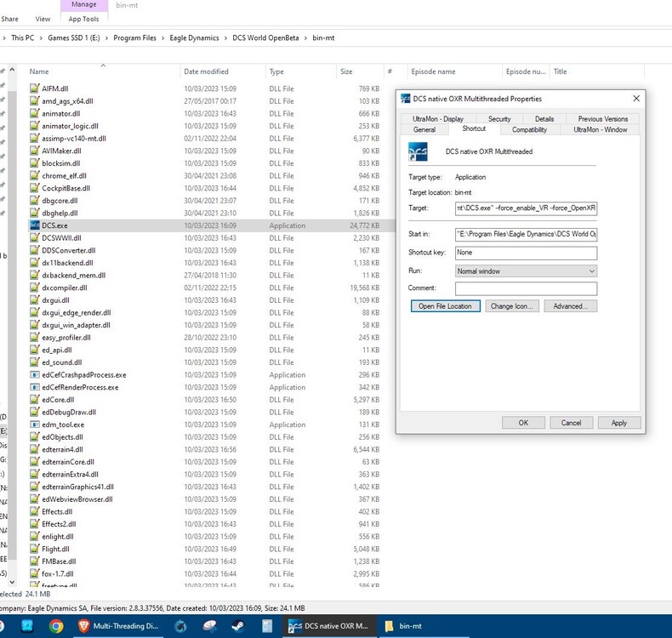Screen dimensions: 672x638
Task: Click into the Comment field
Action: [526, 288]
